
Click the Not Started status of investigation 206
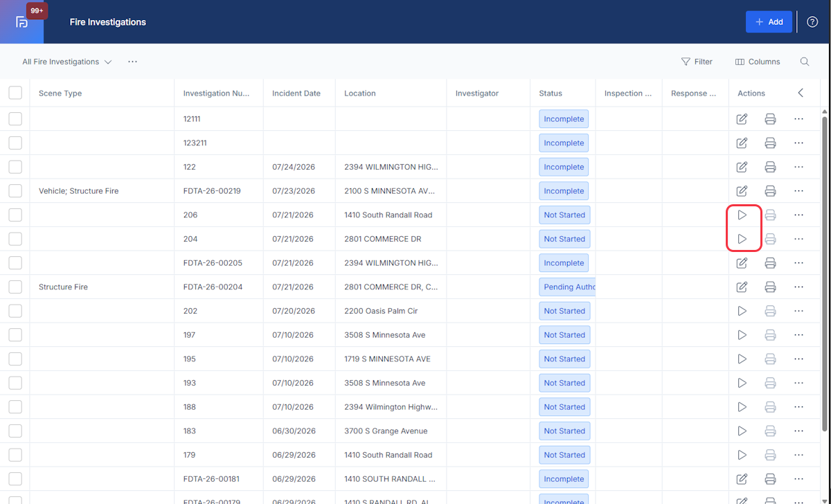564,215
